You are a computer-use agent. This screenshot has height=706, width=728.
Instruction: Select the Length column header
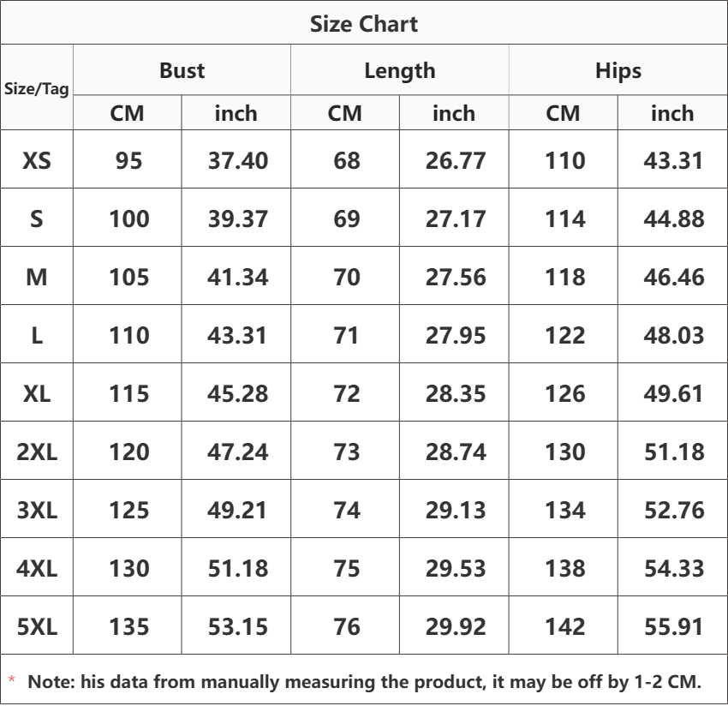point(400,71)
